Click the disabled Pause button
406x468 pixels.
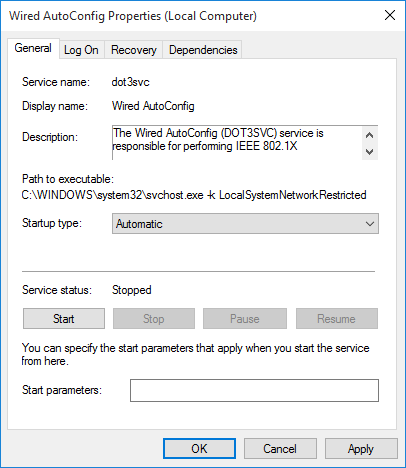coord(245,319)
